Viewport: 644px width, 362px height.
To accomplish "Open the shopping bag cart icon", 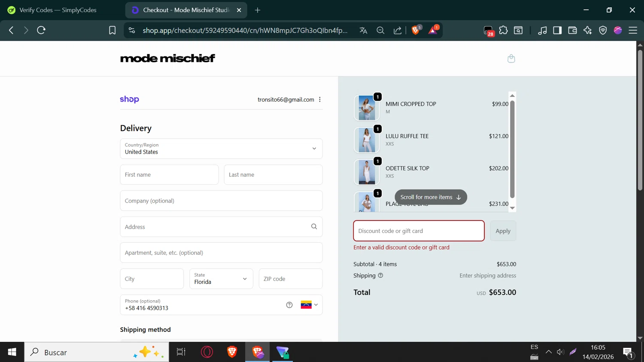I will (511, 58).
